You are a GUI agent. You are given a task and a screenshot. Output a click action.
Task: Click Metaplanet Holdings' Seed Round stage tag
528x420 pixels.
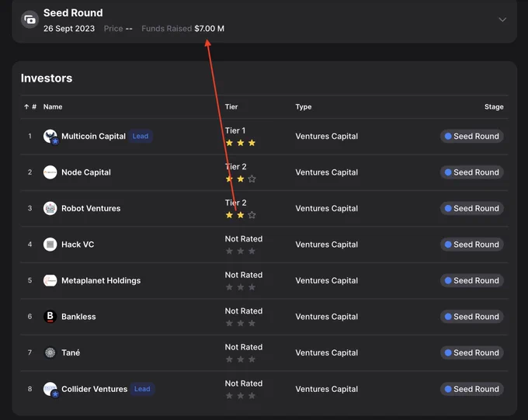point(472,280)
